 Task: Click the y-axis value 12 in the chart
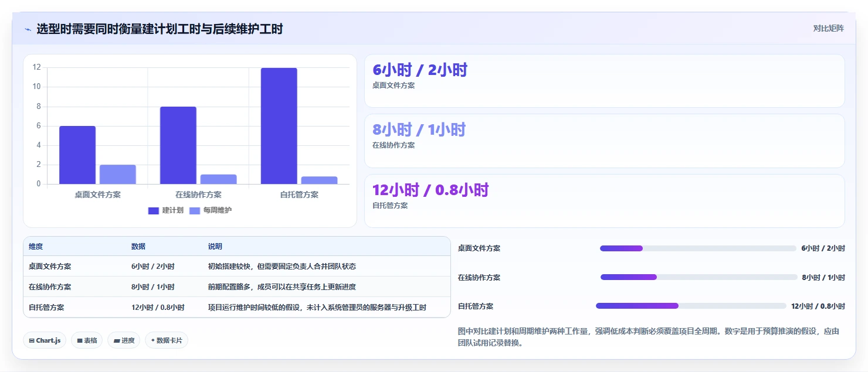(37, 67)
